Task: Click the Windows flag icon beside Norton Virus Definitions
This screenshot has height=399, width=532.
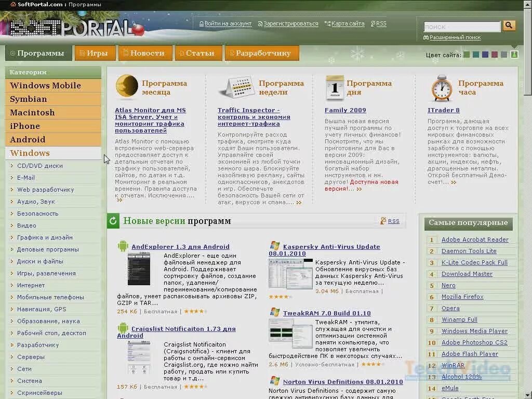Action: [x=275, y=381]
